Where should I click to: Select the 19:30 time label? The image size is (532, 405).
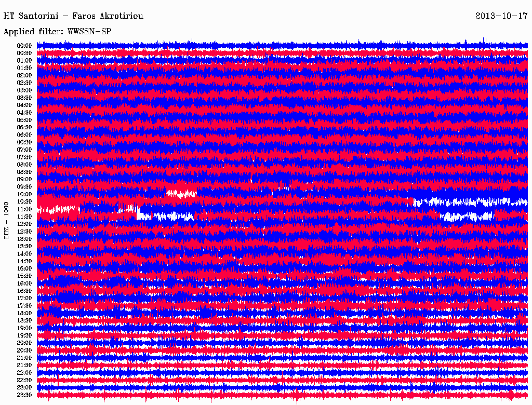tap(24, 335)
